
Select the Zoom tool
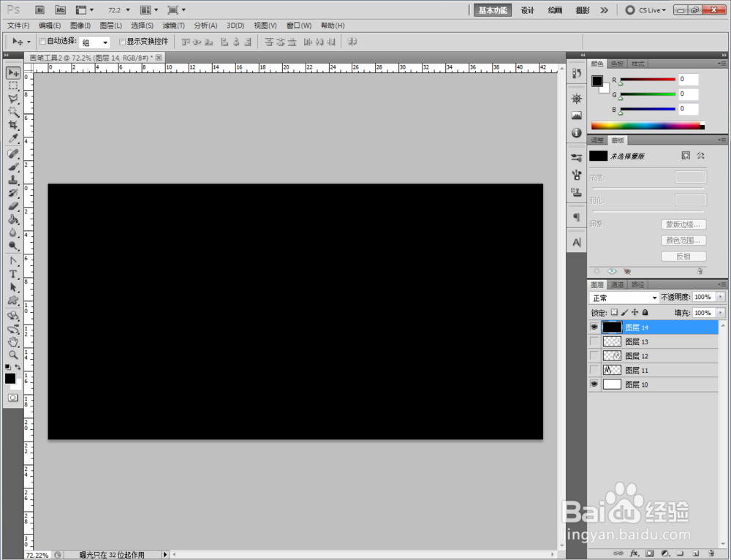point(13,355)
